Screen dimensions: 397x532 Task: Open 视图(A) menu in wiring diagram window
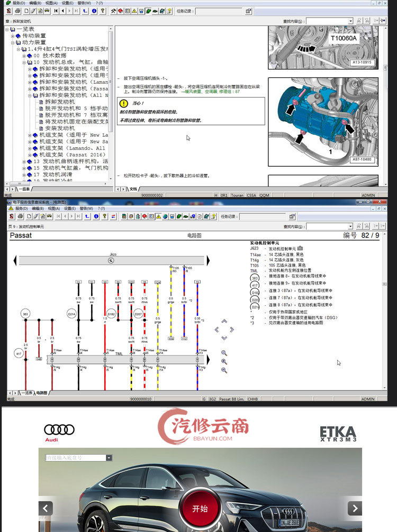pos(53,208)
